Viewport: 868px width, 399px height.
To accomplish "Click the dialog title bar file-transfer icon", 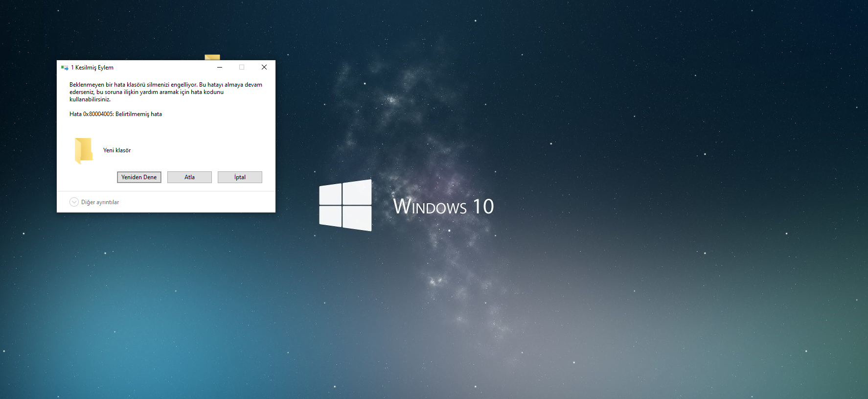I will [x=65, y=68].
